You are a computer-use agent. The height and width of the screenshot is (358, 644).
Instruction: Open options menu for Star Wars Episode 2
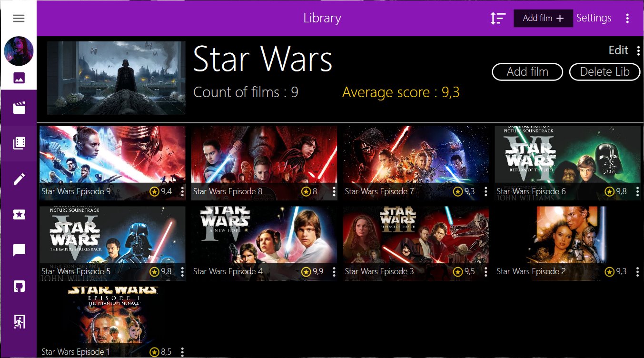pos(637,271)
